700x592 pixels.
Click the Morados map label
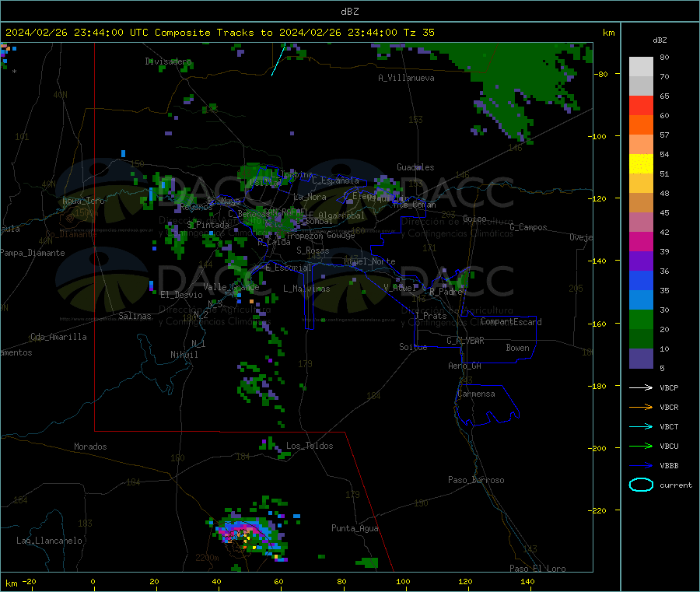click(x=90, y=447)
